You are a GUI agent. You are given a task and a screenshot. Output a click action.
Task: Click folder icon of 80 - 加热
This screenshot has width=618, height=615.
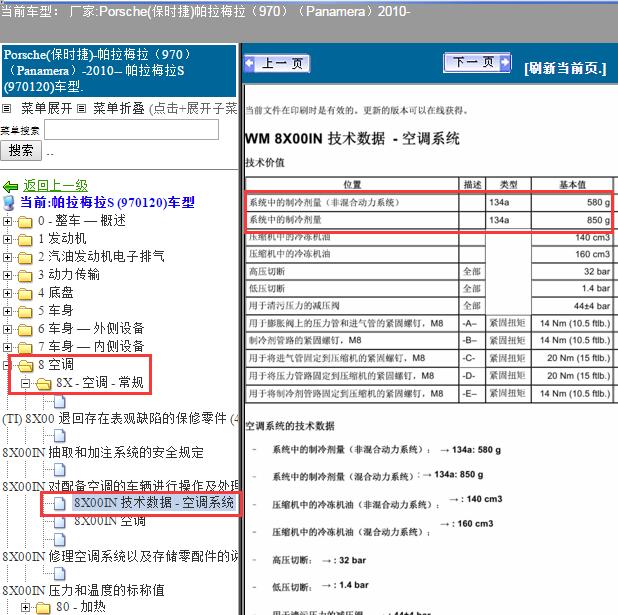coord(43,608)
